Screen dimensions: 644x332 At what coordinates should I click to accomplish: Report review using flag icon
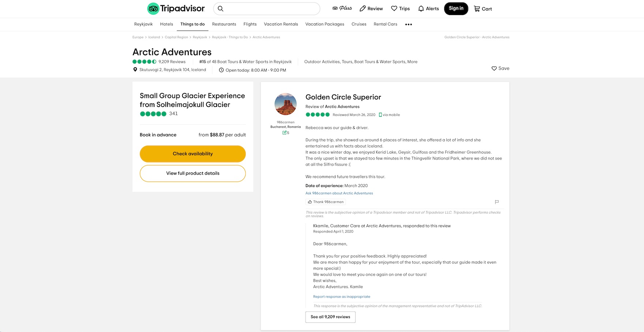coord(497,202)
